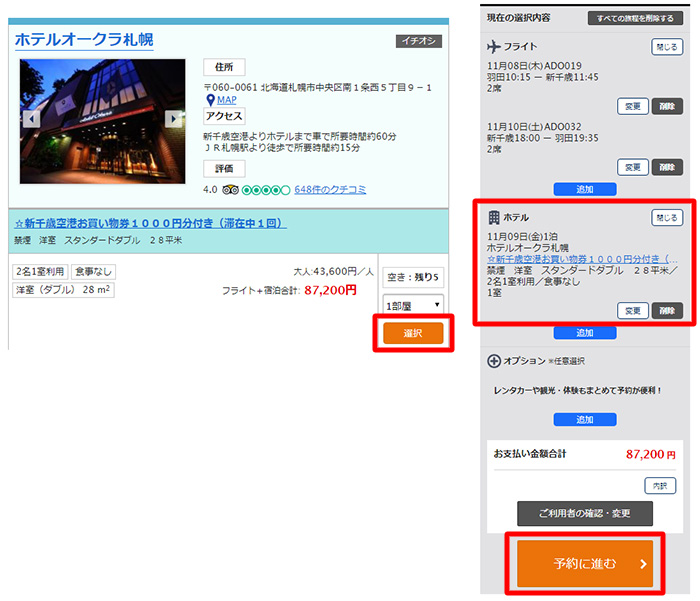The height and width of the screenshot is (601, 700).
Task: Click 削除 in the hotel section
Action: click(x=667, y=311)
